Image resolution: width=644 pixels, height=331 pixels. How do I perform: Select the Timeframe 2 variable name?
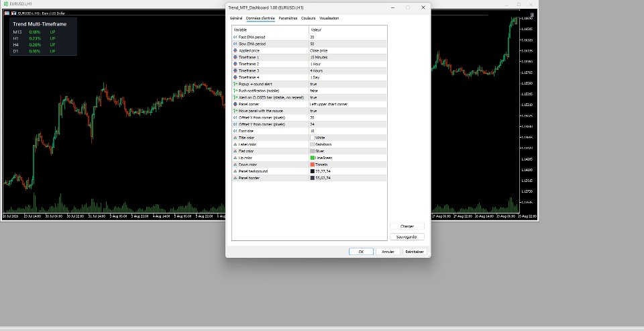[x=249, y=64]
